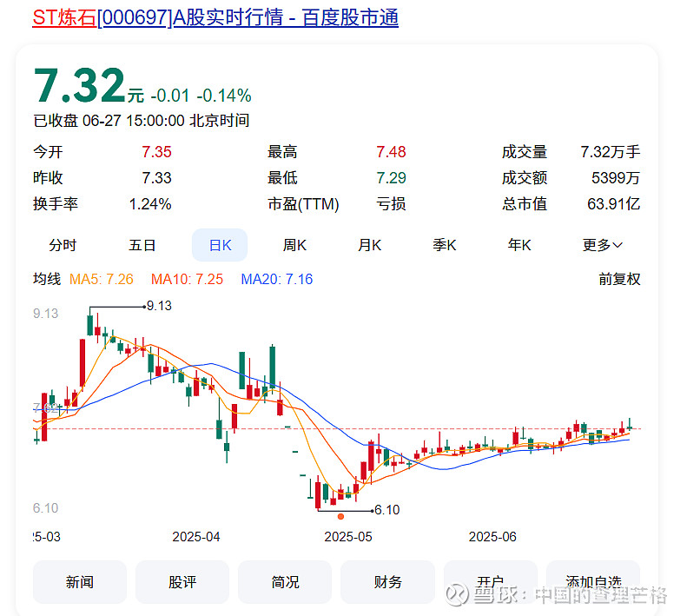Switch to the 分时 chart tab
The height and width of the screenshot is (616, 687).
(63, 245)
